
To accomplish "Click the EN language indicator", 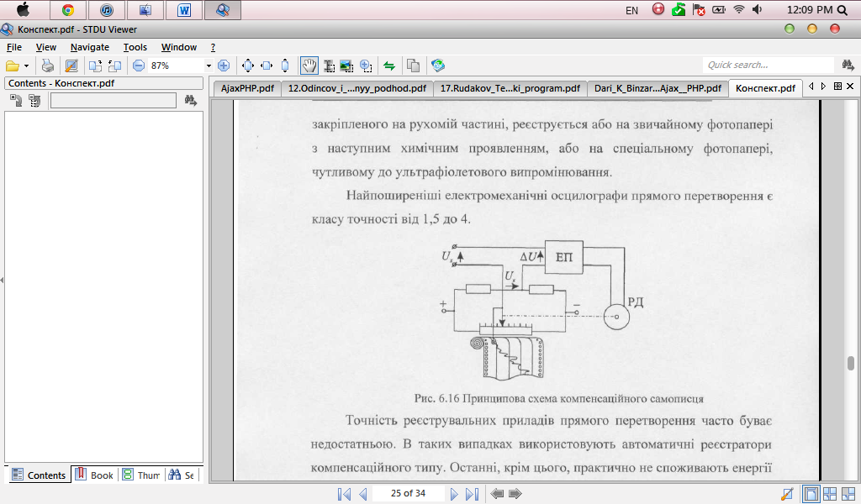I will tap(632, 10).
